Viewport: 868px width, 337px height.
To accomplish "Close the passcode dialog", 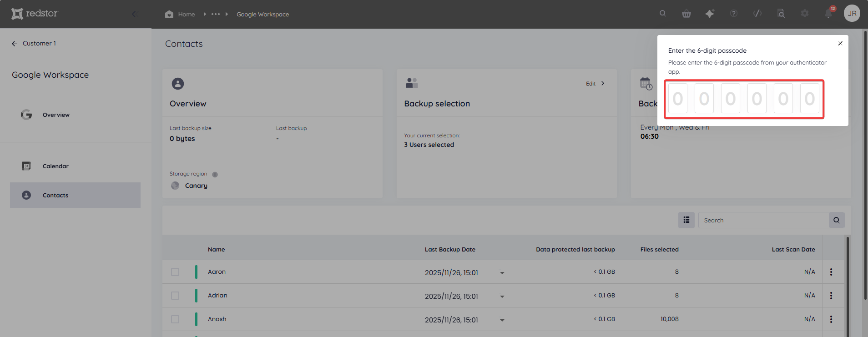I will [840, 43].
